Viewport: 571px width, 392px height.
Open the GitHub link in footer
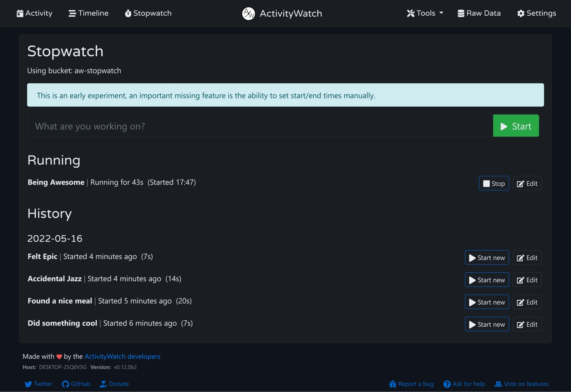[76, 384]
